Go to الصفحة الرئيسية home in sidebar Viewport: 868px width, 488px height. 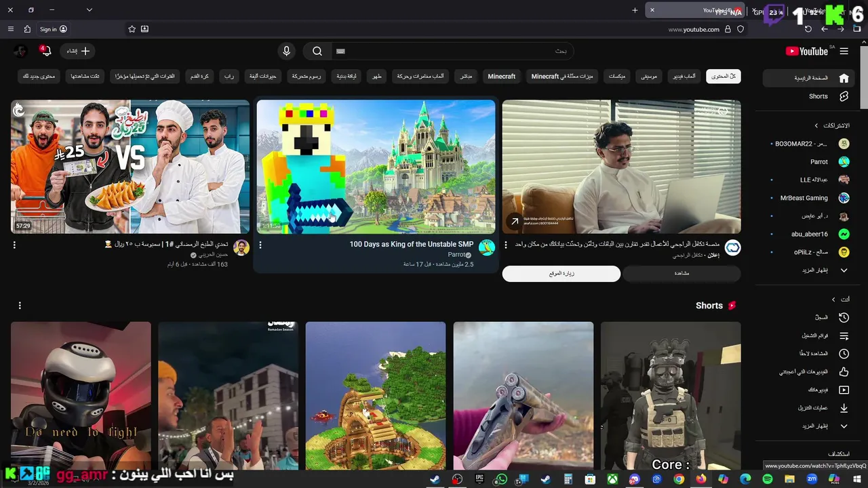[807, 78]
